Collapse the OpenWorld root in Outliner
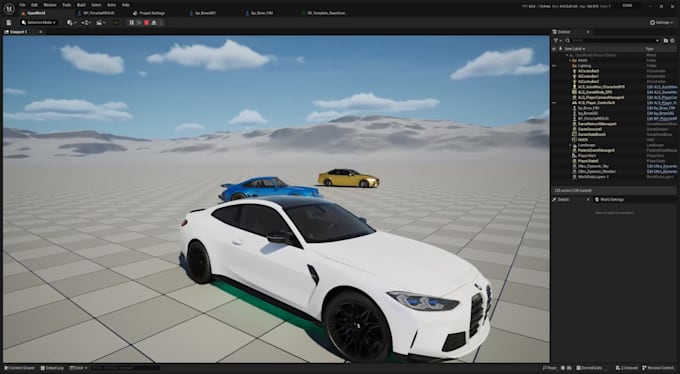Image resolution: width=680 pixels, height=374 pixels. [x=566, y=55]
